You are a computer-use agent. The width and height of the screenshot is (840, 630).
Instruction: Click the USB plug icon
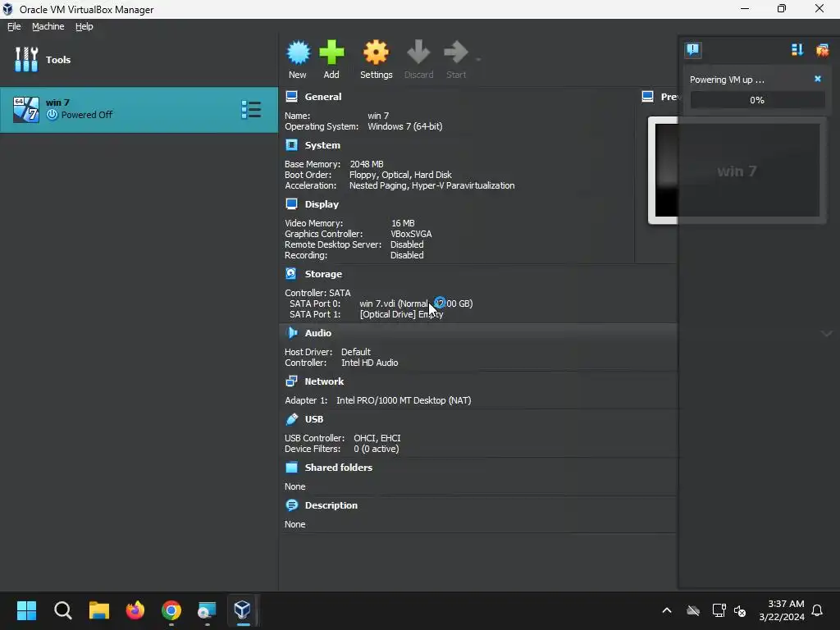(292, 419)
